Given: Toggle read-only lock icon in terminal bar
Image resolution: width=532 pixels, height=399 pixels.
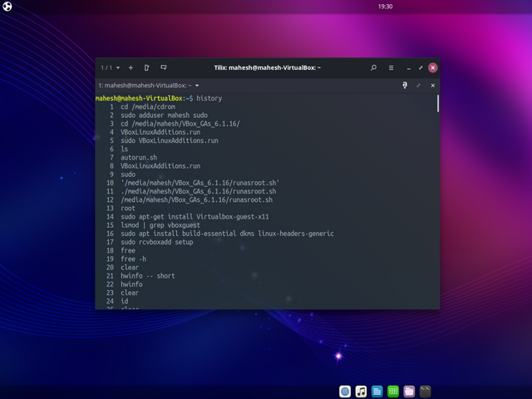Looking at the screenshot, I should [405, 85].
